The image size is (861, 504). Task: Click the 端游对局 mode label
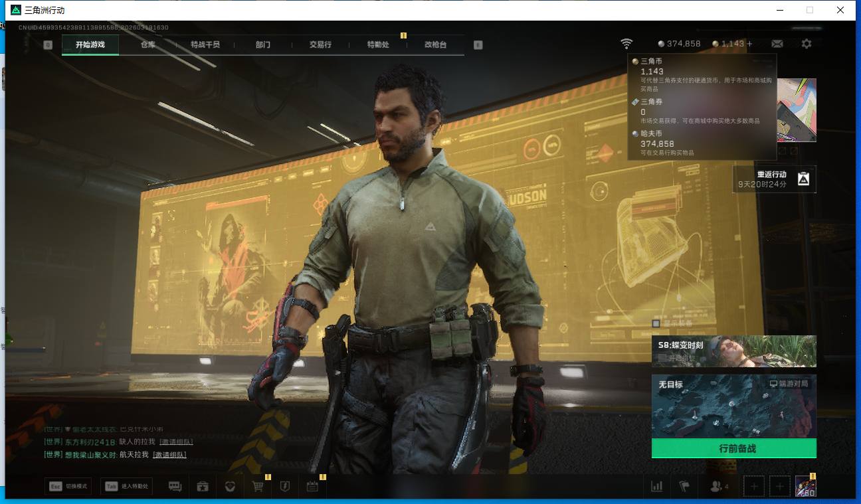[789, 384]
